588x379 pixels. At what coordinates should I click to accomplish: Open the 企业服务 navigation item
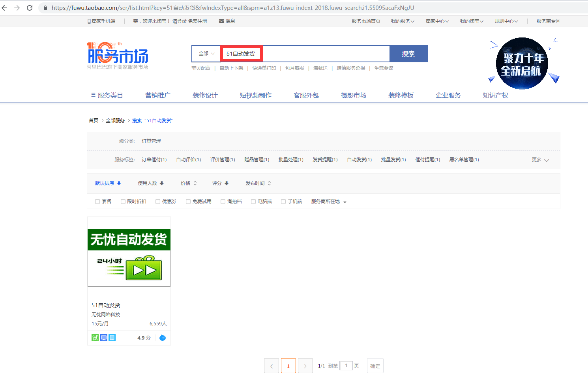coord(448,95)
